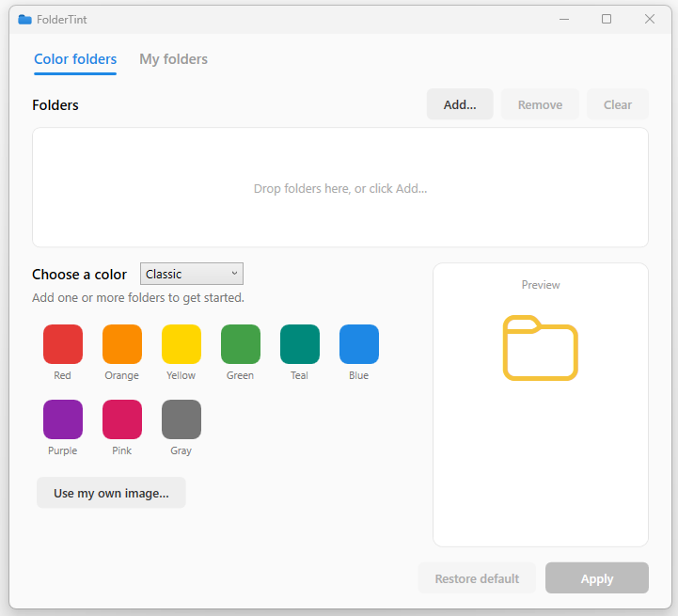Switch to the My folders tab
The height and width of the screenshot is (616, 678).
tap(173, 59)
